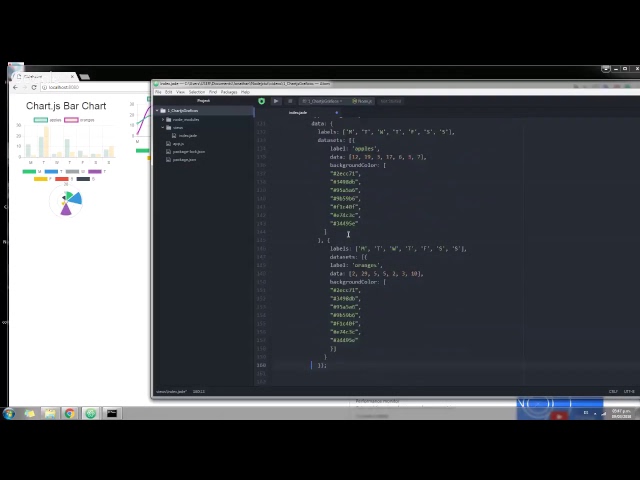Toggle the yellow F legend swatch
The height and width of the screenshot is (480, 640).
pos(43,179)
